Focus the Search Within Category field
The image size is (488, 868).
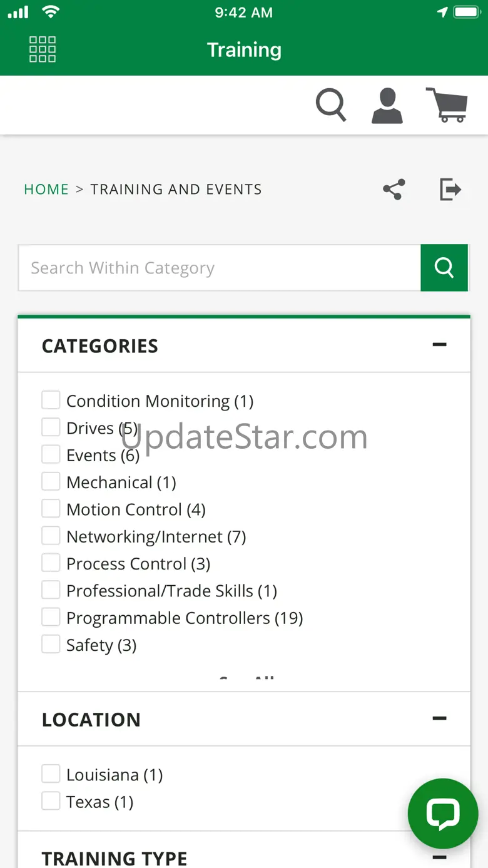(x=220, y=268)
